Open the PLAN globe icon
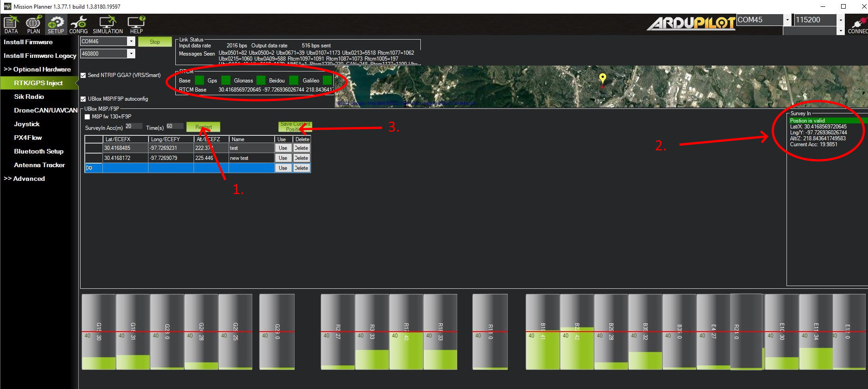The height and width of the screenshot is (389, 868). click(33, 25)
